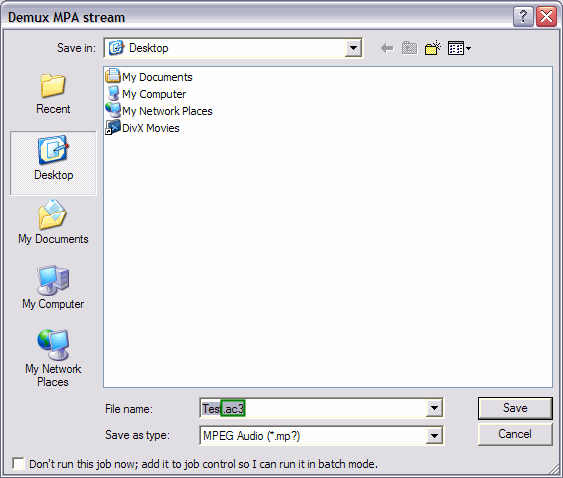Viewport: 563px width, 478px height.
Task: Click the Save button
Action: [x=515, y=408]
